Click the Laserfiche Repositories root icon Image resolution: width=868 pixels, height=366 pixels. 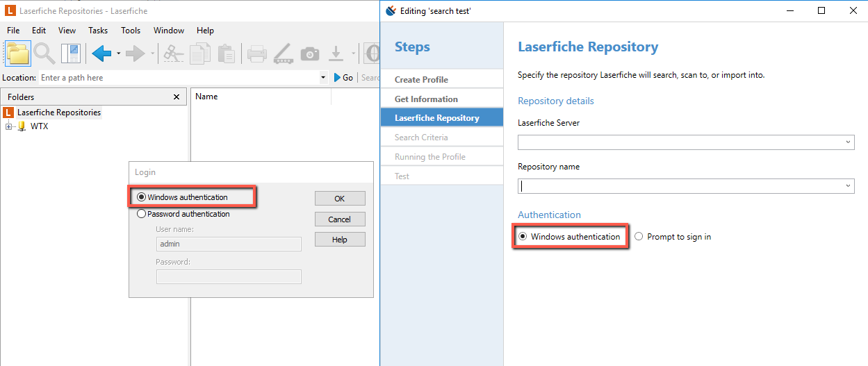(x=8, y=113)
